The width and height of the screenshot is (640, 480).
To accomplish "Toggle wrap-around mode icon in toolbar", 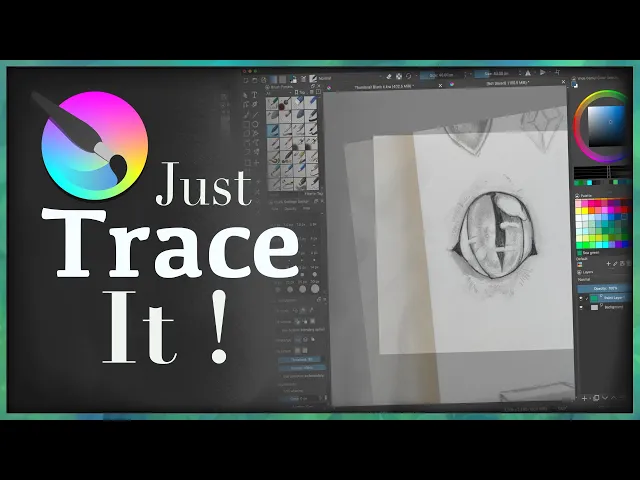I will coord(558,72).
